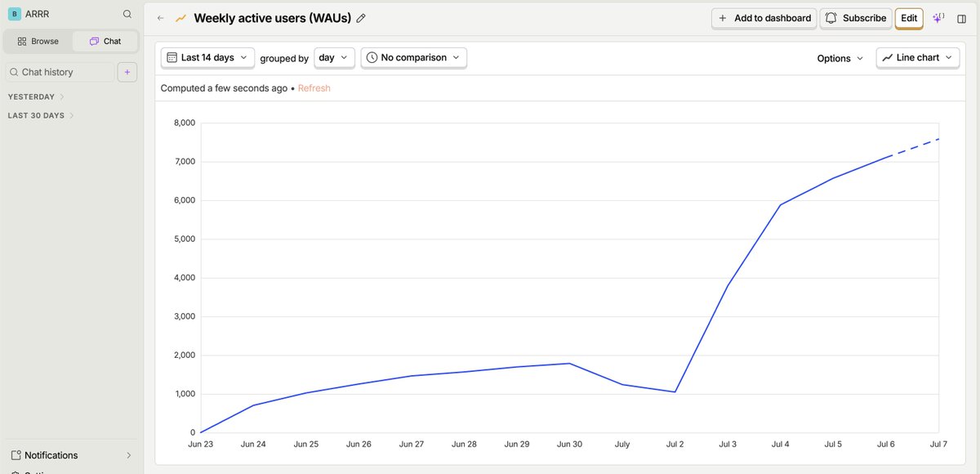Toggle the side panel layout icon
The image size is (980, 474).
(x=961, y=18)
